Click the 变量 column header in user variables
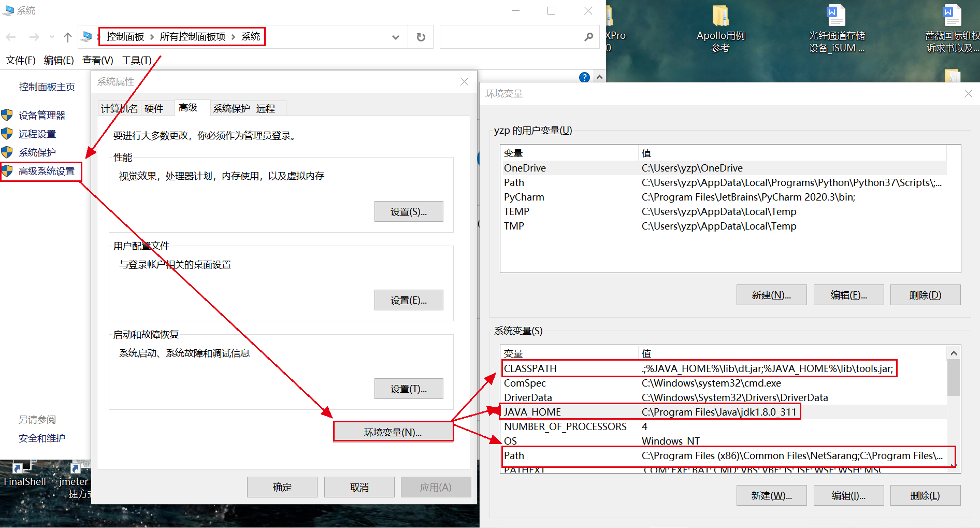 point(569,153)
